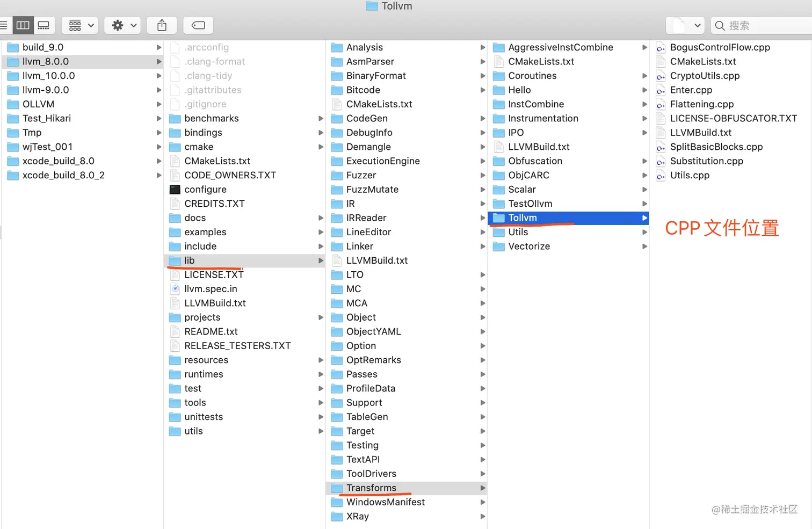Select Utils.cpp file icon
812x529 pixels.
(x=661, y=175)
